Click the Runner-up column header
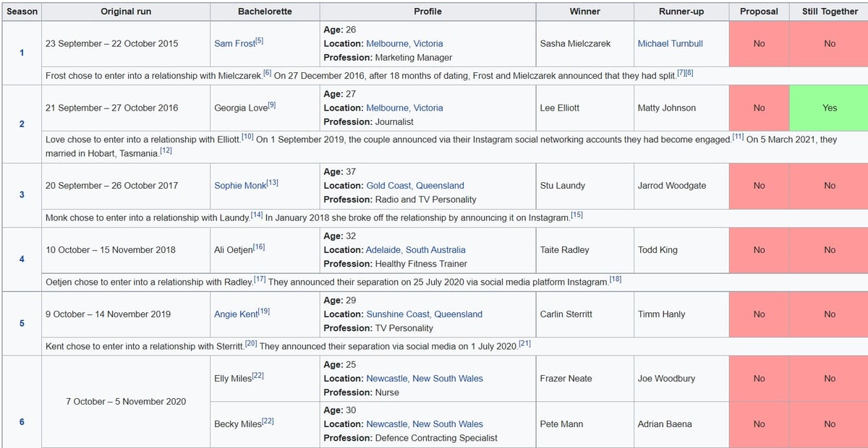This screenshot has width=868, height=448. click(x=681, y=12)
